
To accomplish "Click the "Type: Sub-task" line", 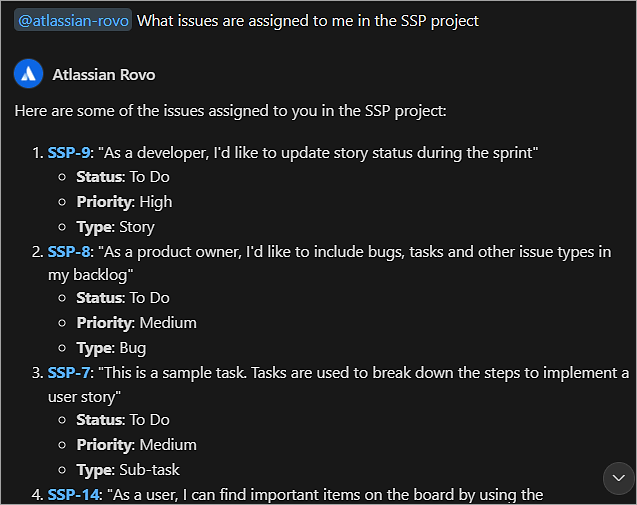I will (128, 469).
